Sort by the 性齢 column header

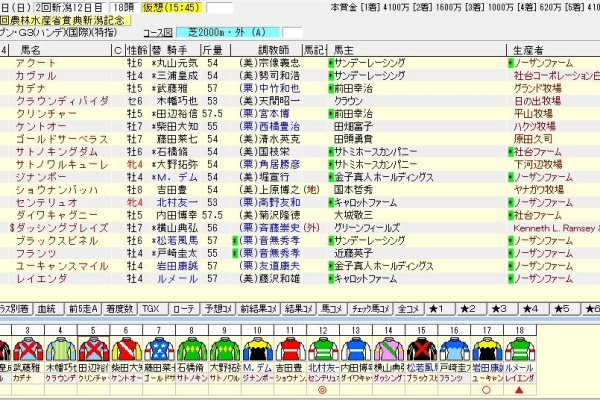pos(137,50)
